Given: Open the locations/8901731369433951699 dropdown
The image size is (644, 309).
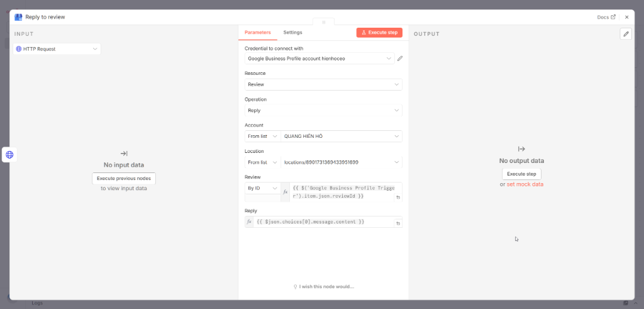Looking at the screenshot, I should (x=341, y=162).
